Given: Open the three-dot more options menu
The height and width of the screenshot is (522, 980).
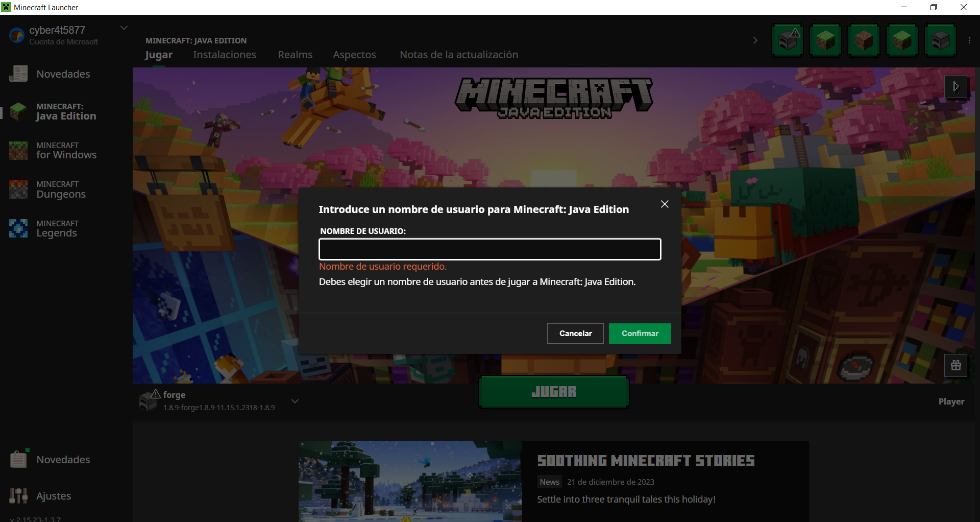Looking at the screenshot, I should click(x=970, y=40).
